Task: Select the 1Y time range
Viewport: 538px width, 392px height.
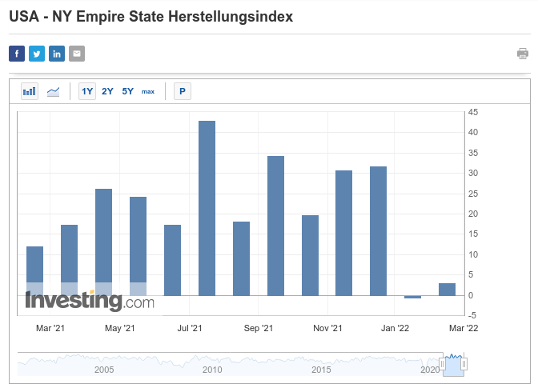Action: (x=87, y=91)
